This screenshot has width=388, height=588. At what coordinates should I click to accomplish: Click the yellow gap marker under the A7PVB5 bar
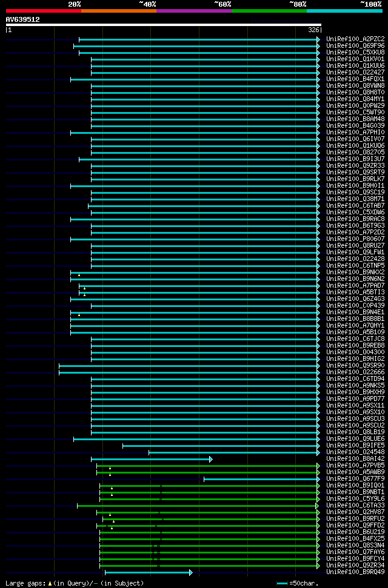point(110,468)
